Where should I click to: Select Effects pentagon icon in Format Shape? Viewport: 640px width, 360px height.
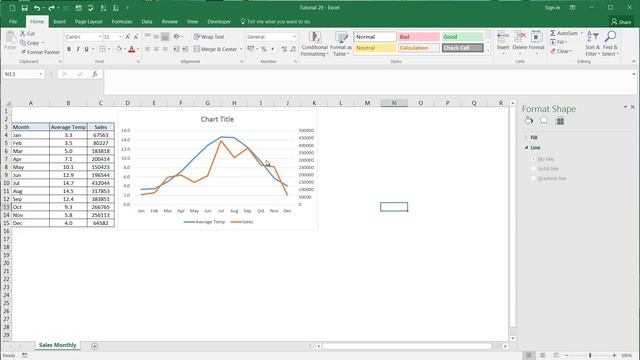tap(544, 120)
